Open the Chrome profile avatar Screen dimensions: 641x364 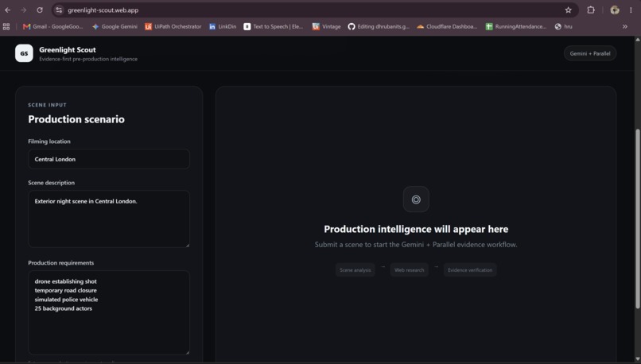[x=615, y=10]
